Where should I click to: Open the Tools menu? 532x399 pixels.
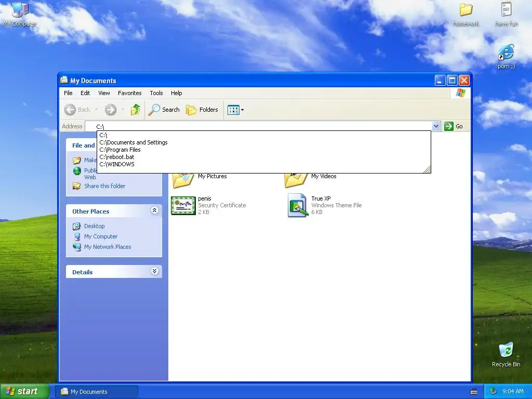pos(156,93)
